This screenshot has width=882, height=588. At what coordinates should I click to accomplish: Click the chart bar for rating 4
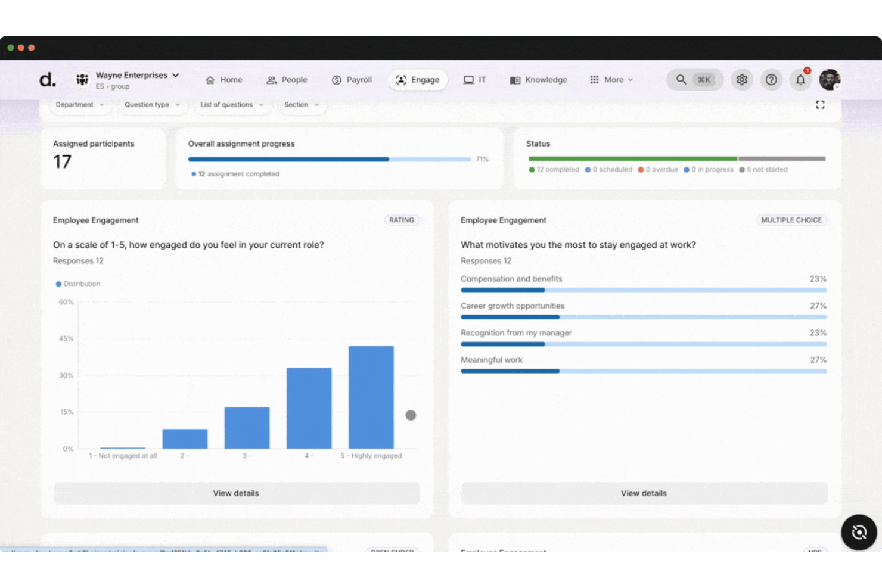pyautogui.click(x=309, y=408)
